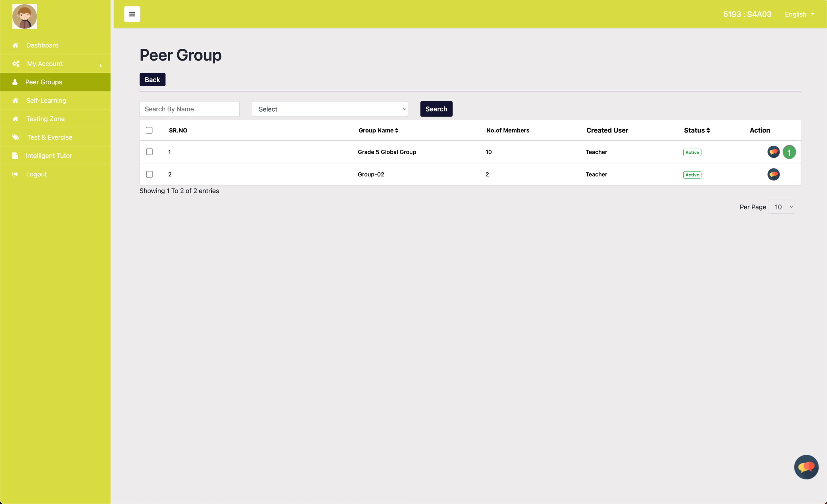The width and height of the screenshot is (827, 504).
Task: Click the Logout exit icon
Action: 15,174
